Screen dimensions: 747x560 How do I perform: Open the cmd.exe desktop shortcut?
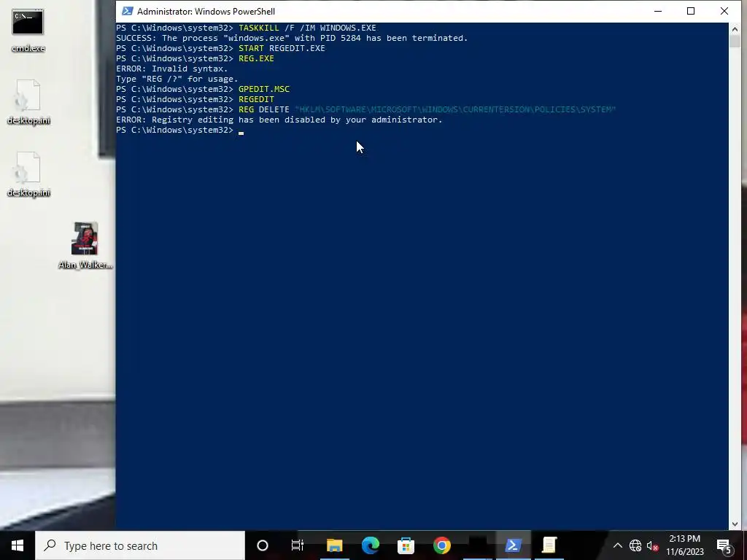[x=28, y=30]
